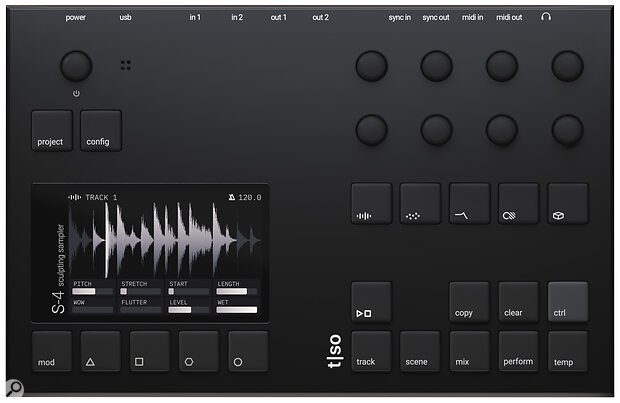Select the granular dots icon button
The width and height of the screenshot is (620, 403).
[420, 204]
